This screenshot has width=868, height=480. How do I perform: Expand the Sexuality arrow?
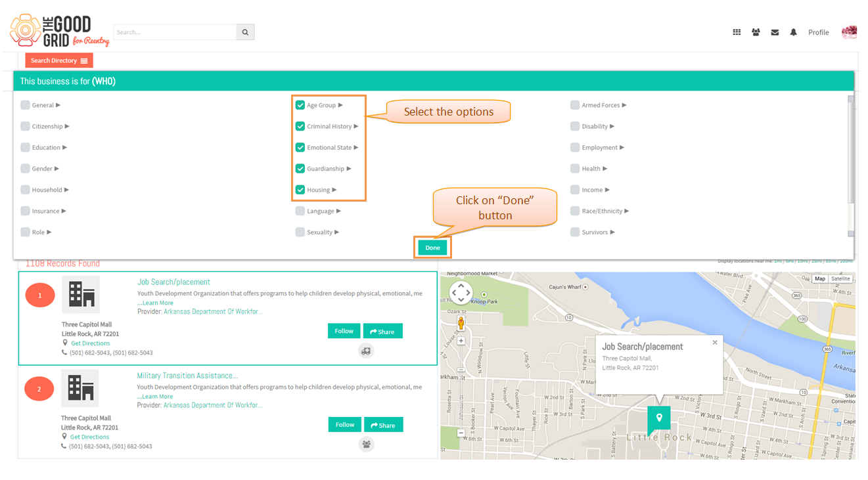pyautogui.click(x=337, y=232)
